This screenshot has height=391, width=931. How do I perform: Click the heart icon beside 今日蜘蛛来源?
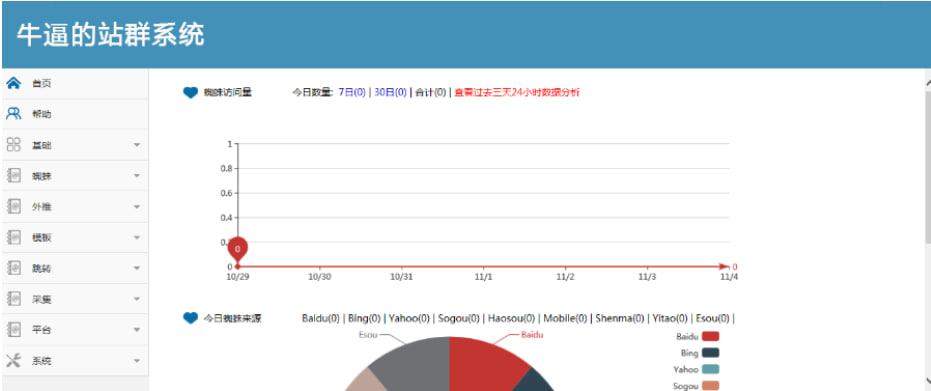(190, 319)
